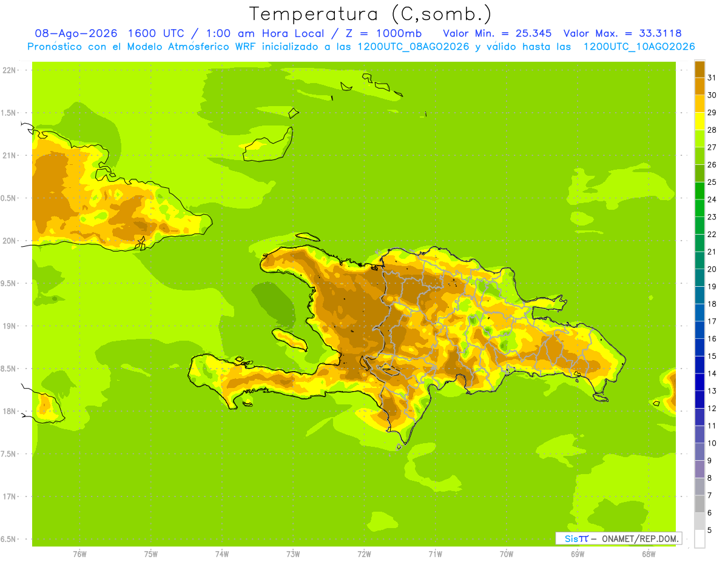Viewport: 728px width, 562px height.
Task: Pick the yellow color band between 28 and 29
Action: point(699,121)
